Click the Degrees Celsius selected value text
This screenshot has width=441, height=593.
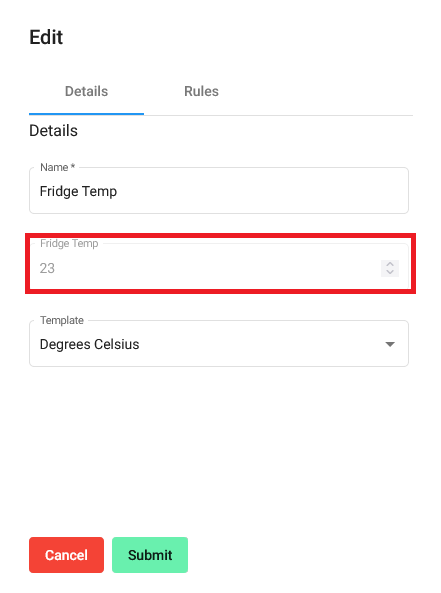[89, 344]
